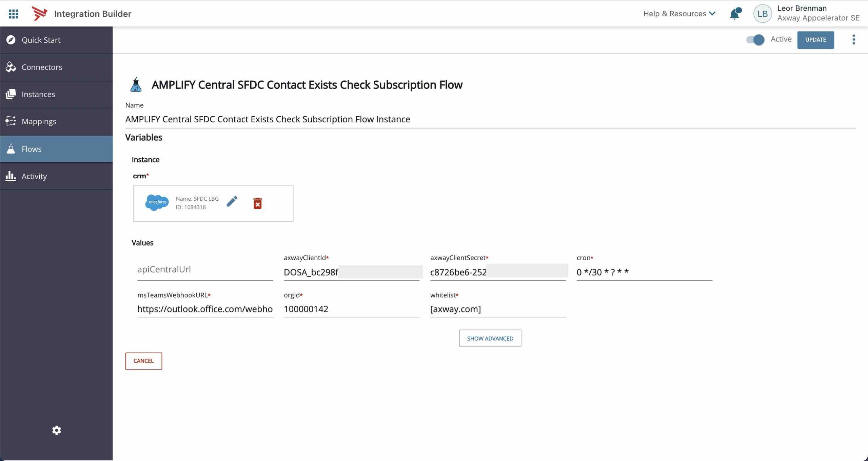Click the 'Axway Appcelerator SE' org text

tap(818, 18)
